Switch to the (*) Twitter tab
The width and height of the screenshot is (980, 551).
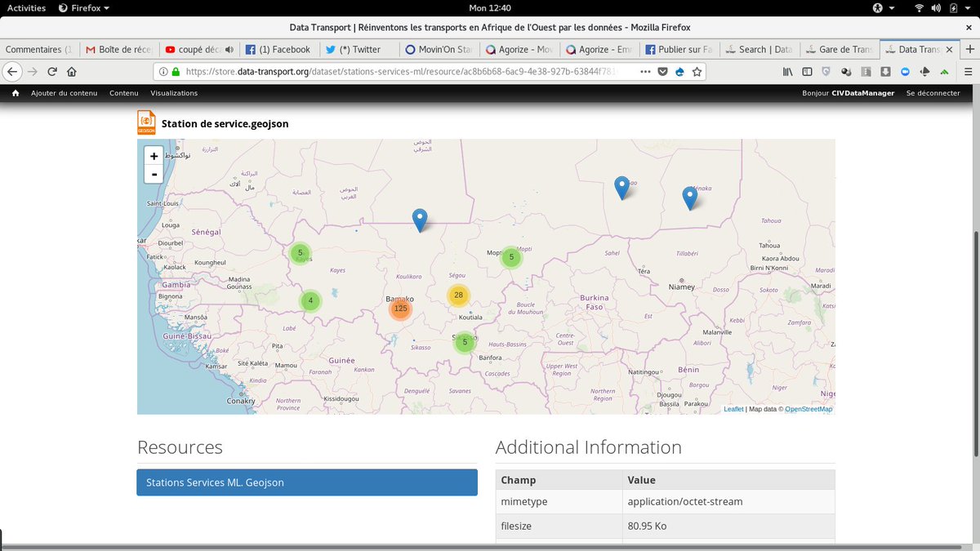point(359,50)
